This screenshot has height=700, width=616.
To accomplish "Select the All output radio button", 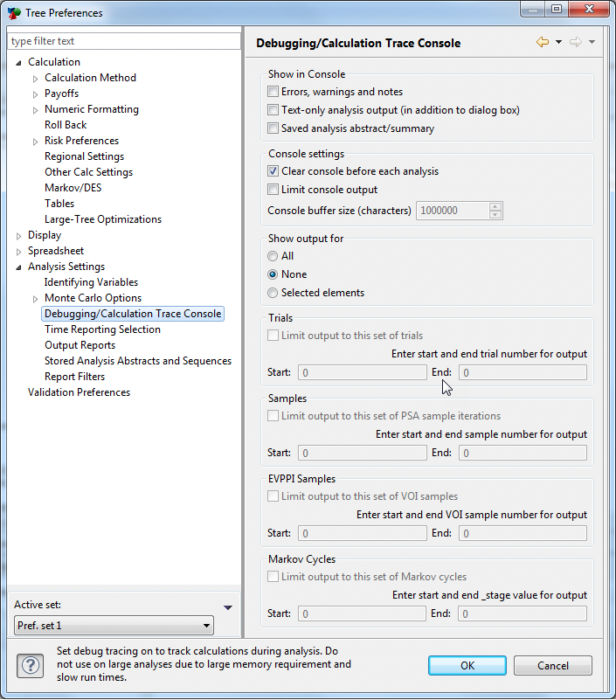I will (273, 256).
